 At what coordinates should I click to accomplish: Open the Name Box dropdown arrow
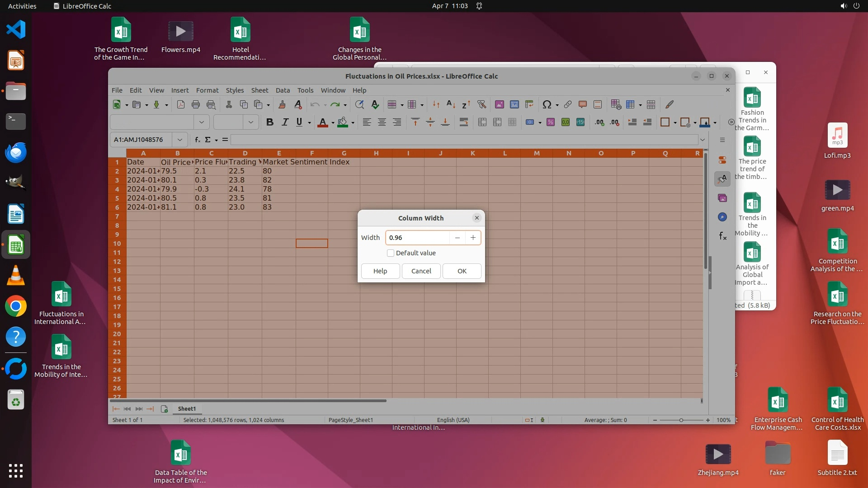tap(180, 140)
